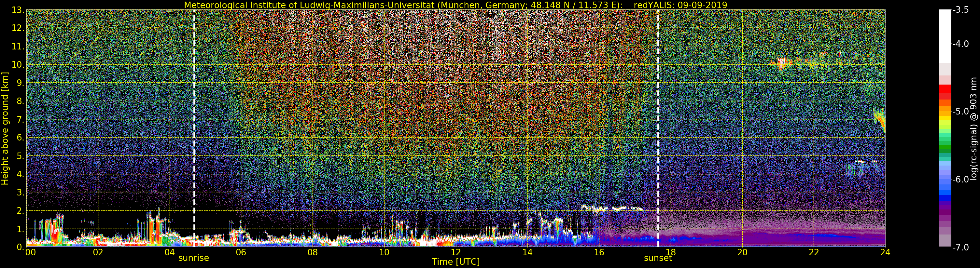Click the 06 hour tick label
Image resolution: width=980 pixels, height=268 pixels.
(x=241, y=252)
